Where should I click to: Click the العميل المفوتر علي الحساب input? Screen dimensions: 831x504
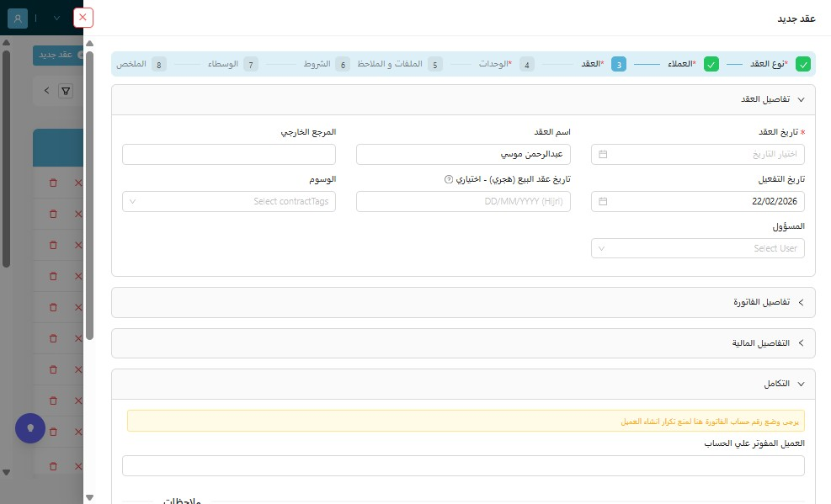[x=463, y=466]
